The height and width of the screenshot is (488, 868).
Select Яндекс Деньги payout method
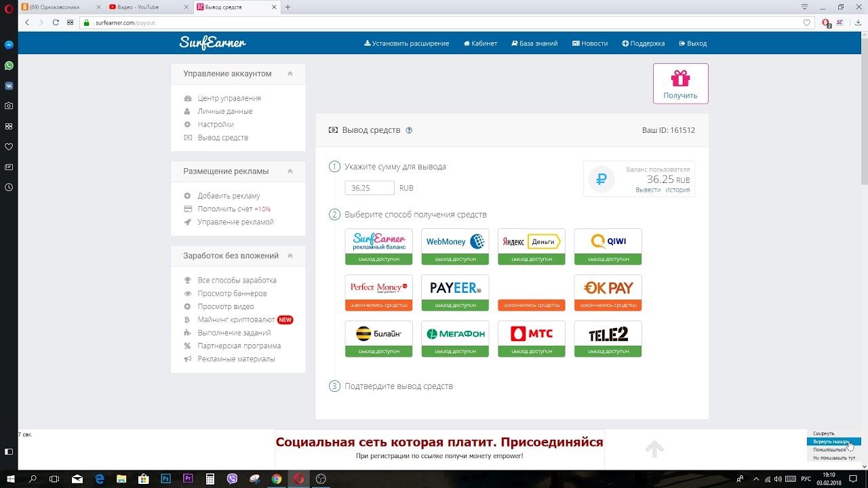pos(532,247)
